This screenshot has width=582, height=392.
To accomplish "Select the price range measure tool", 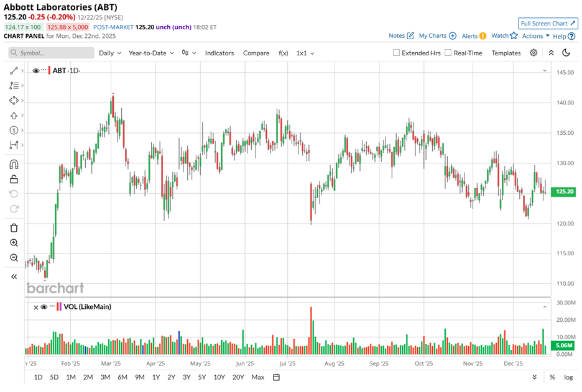I will (x=14, y=145).
